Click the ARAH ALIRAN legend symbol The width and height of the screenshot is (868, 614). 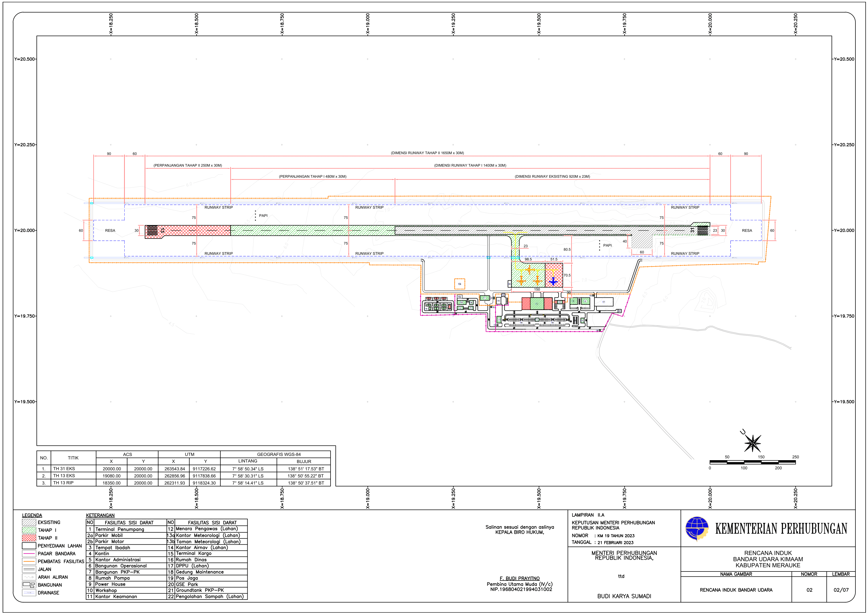tap(29, 577)
